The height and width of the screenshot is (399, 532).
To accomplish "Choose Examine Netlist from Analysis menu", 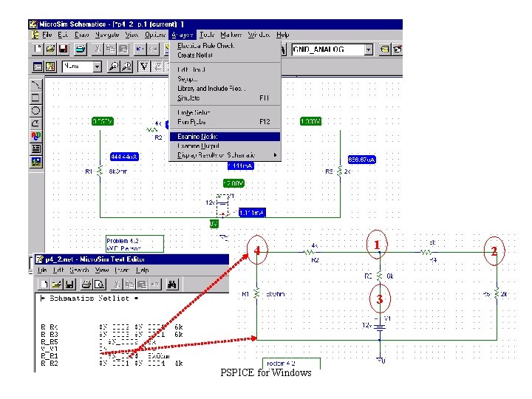I will pos(225,137).
